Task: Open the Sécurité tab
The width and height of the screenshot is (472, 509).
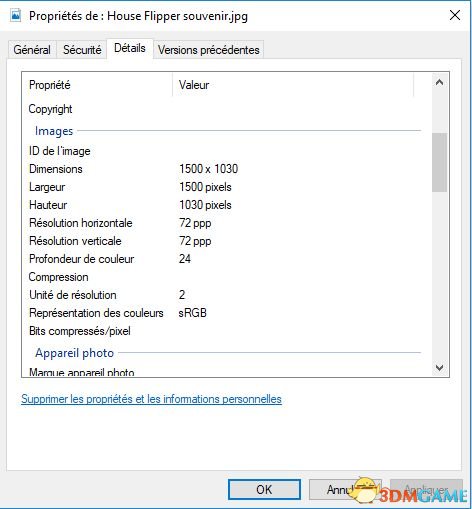Action: [x=82, y=50]
